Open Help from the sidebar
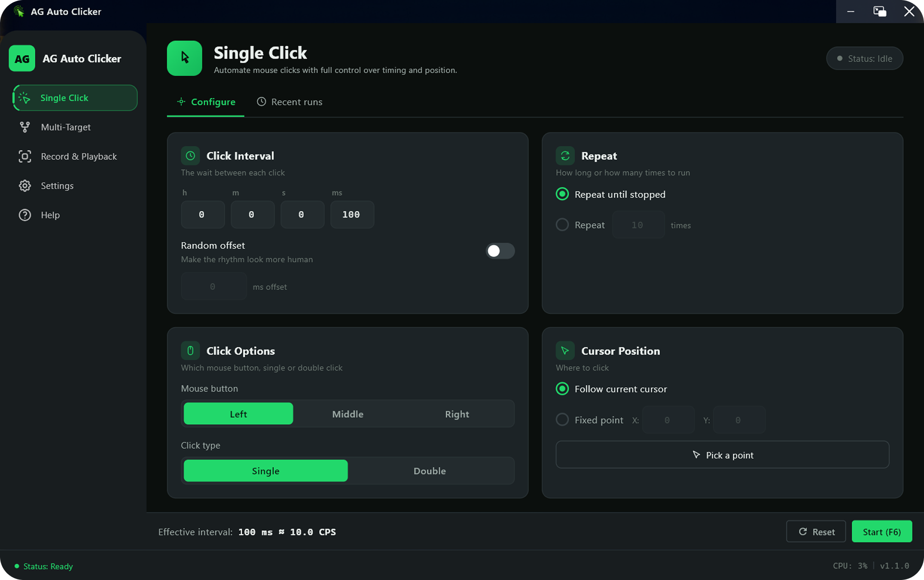 coord(75,215)
